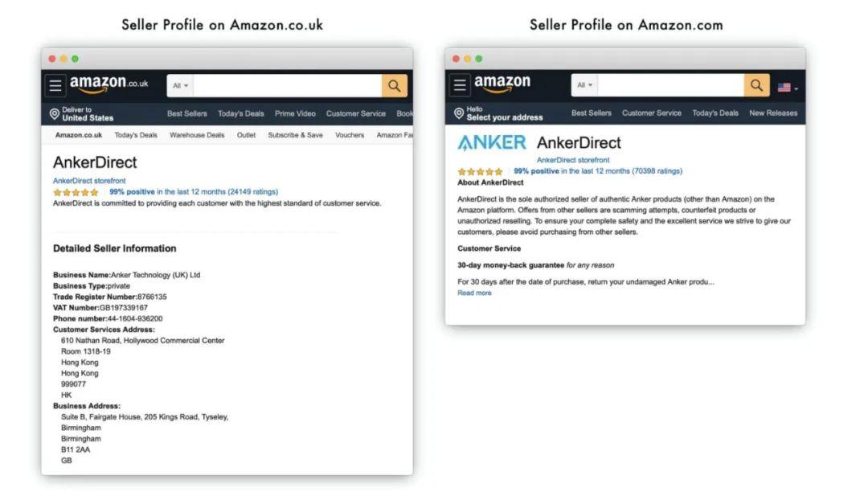The width and height of the screenshot is (868, 496).
Task: Click the magnifier search button on Amazon.com
Action: (x=756, y=85)
